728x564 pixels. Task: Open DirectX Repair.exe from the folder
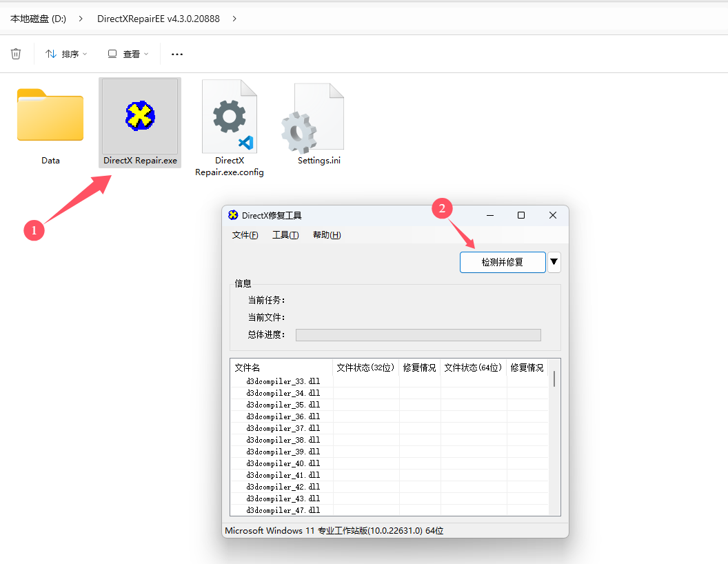coord(139,115)
